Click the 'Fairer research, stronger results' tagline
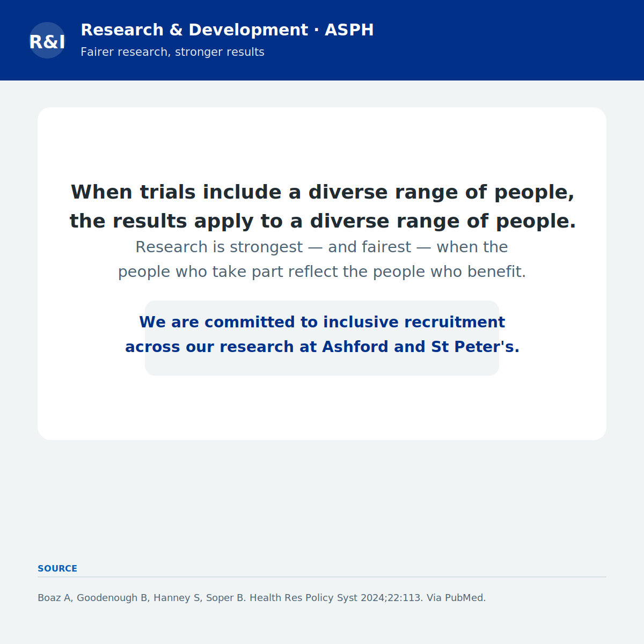Screen dimensions: 644x644 click(x=172, y=52)
